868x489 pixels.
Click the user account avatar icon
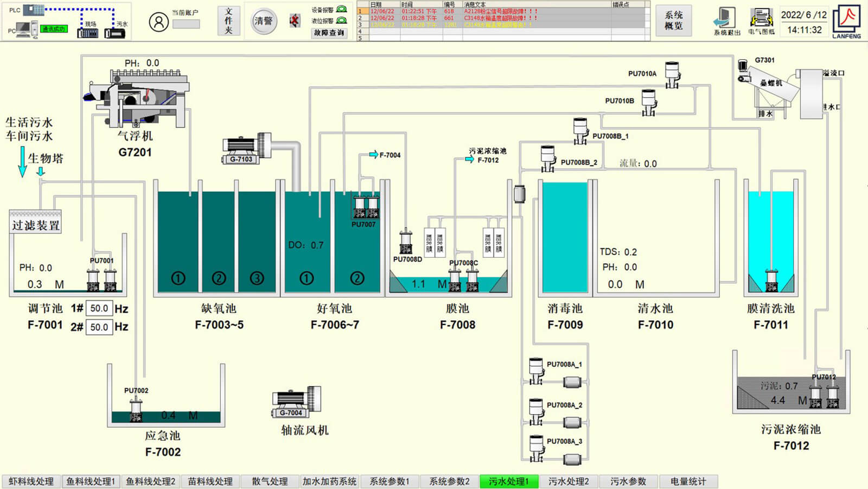(158, 22)
